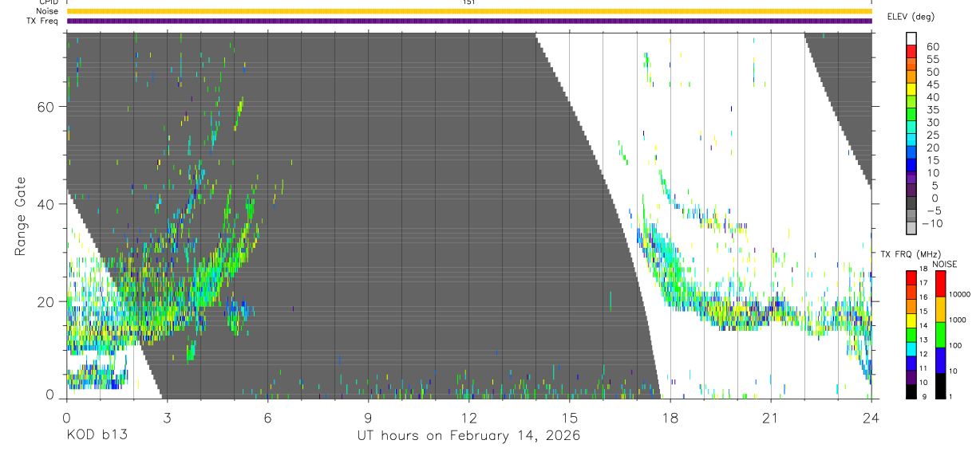Click the 'NOISE' legend title
The width and height of the screenshot is (980, 452).
944,264
